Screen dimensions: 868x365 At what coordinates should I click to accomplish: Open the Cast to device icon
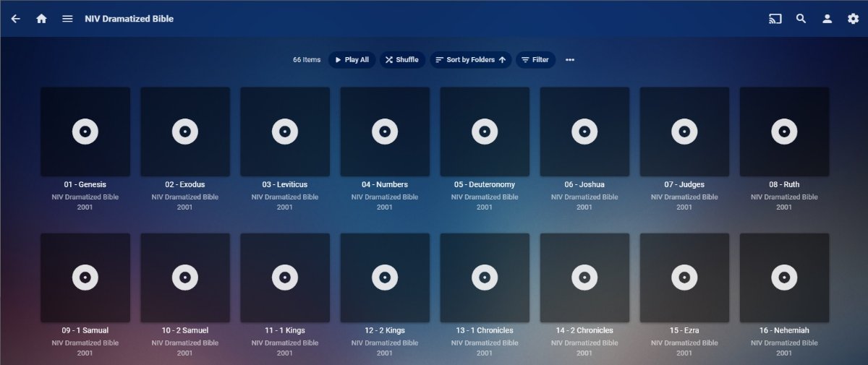[775, 19]
